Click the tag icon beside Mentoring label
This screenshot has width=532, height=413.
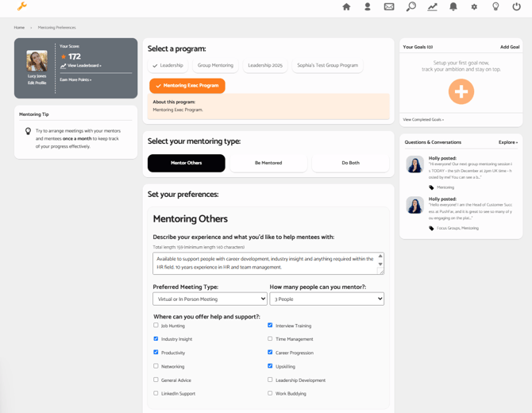[x=431, y=187]
